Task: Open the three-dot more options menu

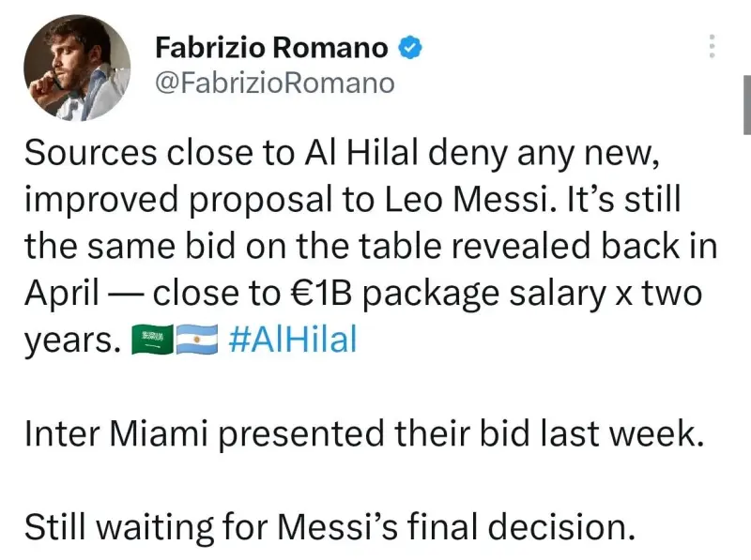Action: [x=712, y=46]
